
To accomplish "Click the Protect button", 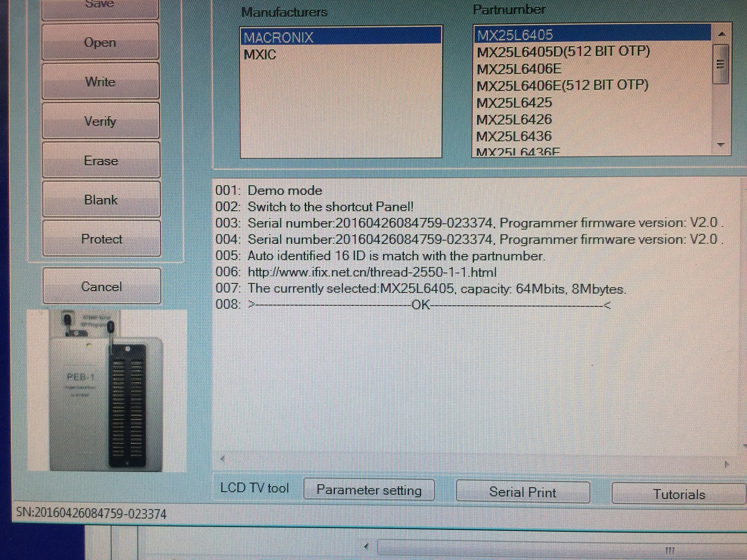I will point(102,239).
